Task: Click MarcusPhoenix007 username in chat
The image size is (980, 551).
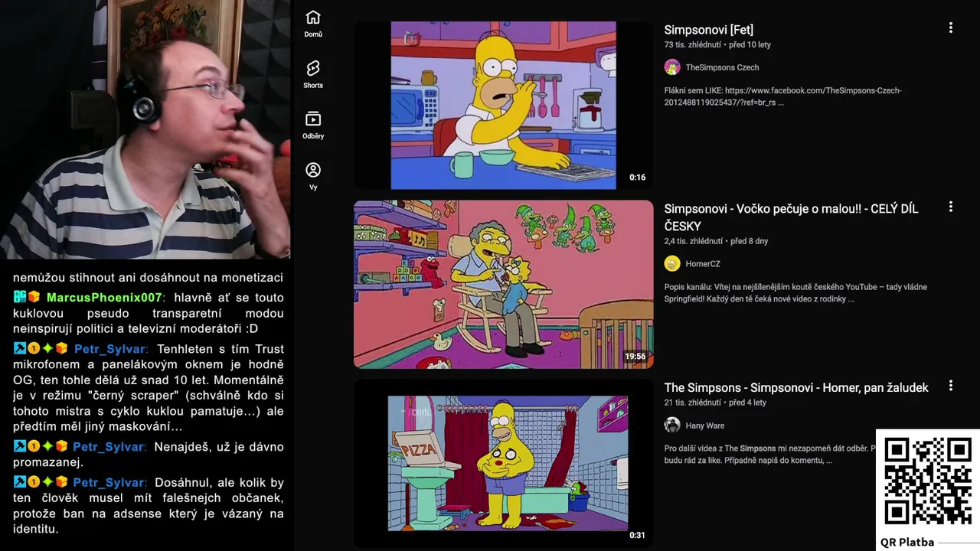Action: 104,298
